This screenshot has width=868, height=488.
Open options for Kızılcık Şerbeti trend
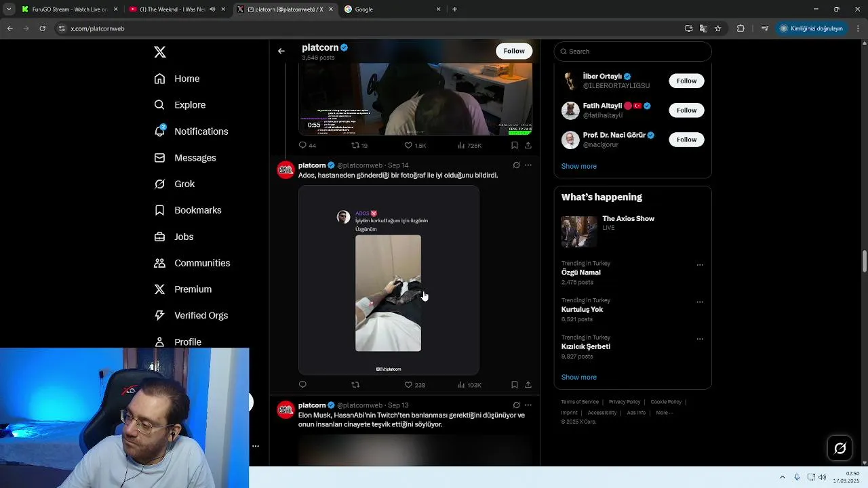(700, 339)
